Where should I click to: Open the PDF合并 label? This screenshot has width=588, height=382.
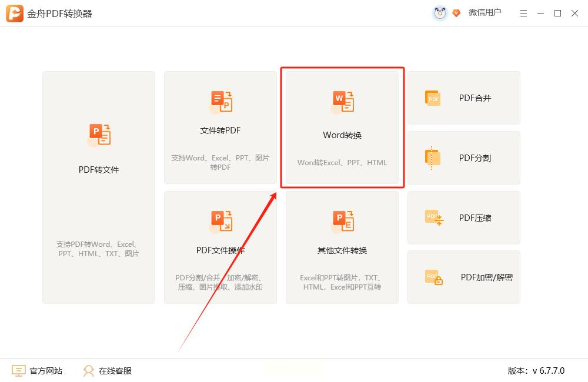[x=475, y=98]
